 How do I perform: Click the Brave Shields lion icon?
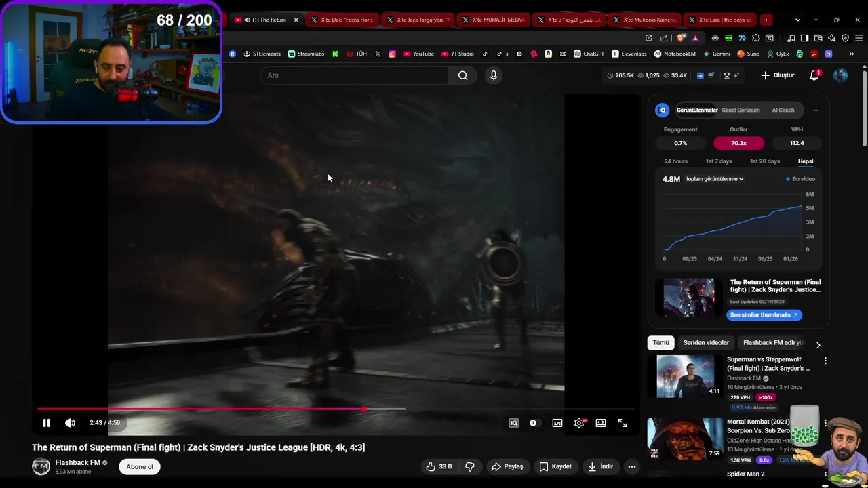(x=681, y=38)
